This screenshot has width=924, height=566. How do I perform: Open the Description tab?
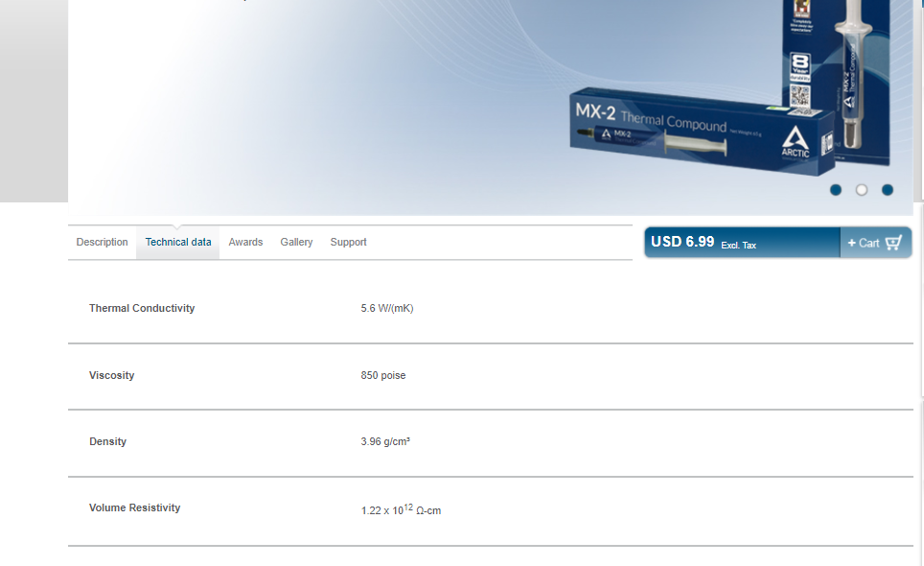pyautogui.click(x=102, y=243)
